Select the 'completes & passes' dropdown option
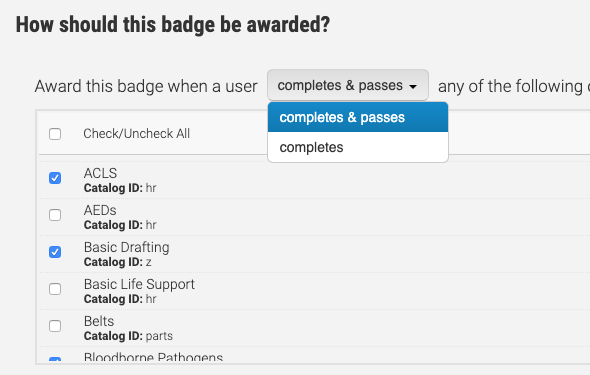 [358, 117]
